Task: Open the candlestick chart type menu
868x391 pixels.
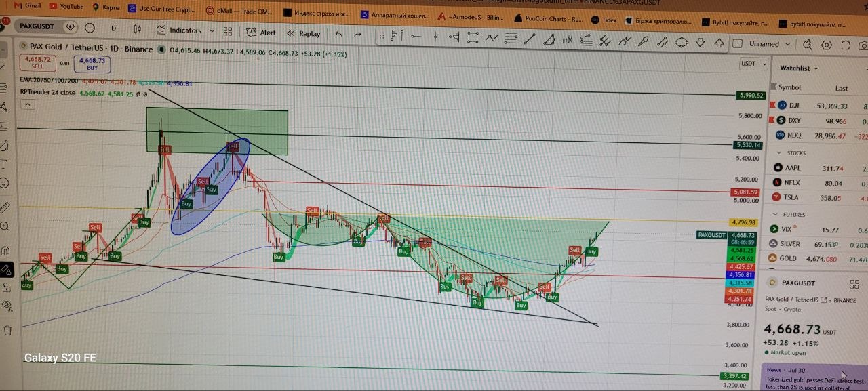Action: pos(138,29)
